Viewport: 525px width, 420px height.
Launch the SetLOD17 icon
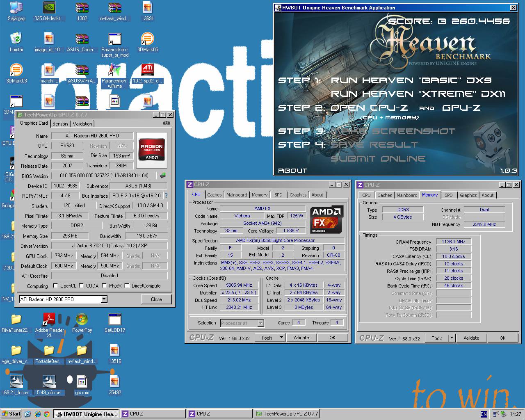(x=115, y=323)
